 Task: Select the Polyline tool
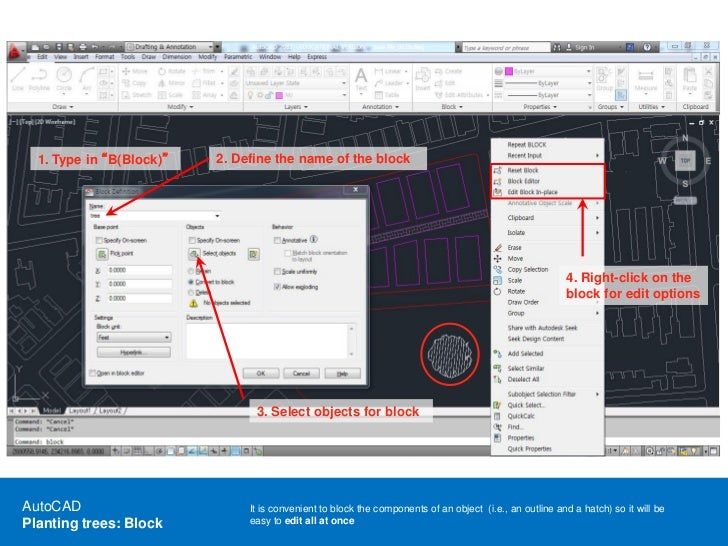tap(39, 78)
